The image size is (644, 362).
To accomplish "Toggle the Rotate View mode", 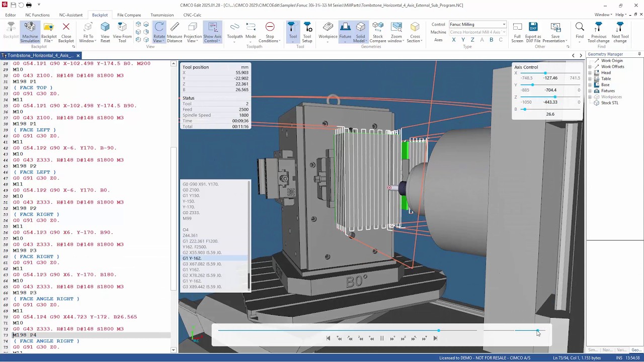I will click(159, 32).
